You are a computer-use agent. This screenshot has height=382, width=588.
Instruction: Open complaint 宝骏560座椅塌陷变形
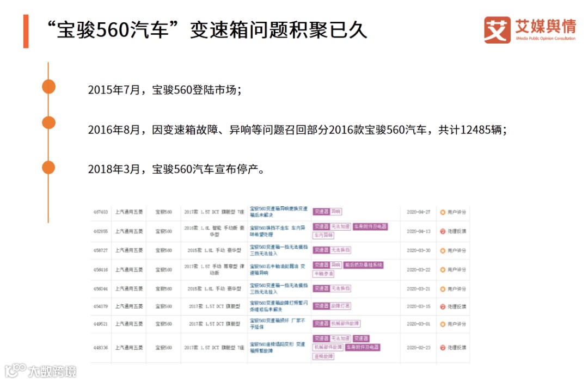click(x=278, y=348)
